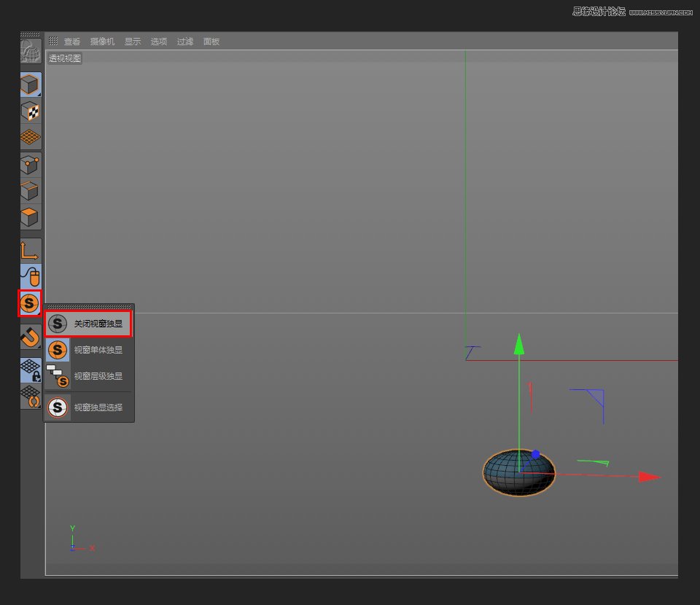Enable the Axis mode L-shaped icon
The image size is (700, 605).
click(31, 251)
